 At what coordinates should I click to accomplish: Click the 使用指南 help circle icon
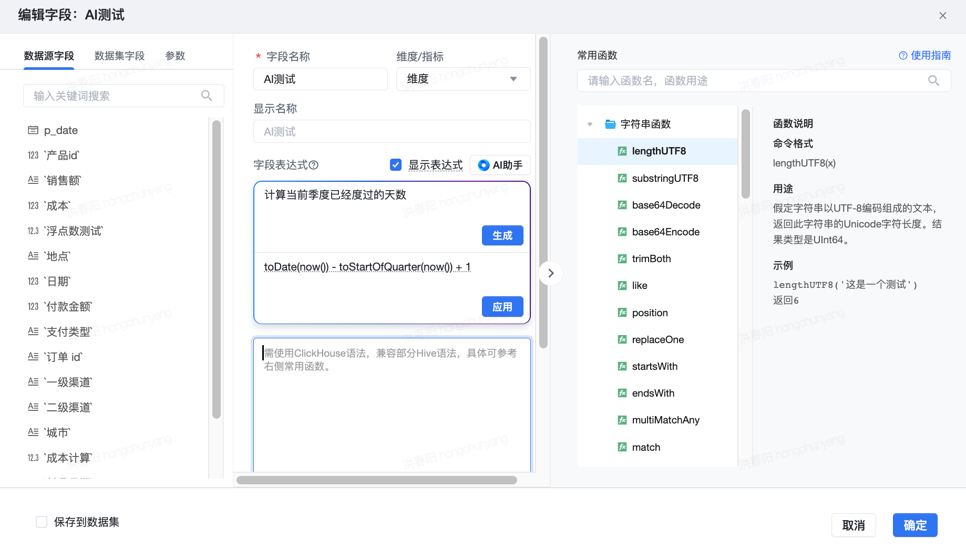tap(903, 56)
